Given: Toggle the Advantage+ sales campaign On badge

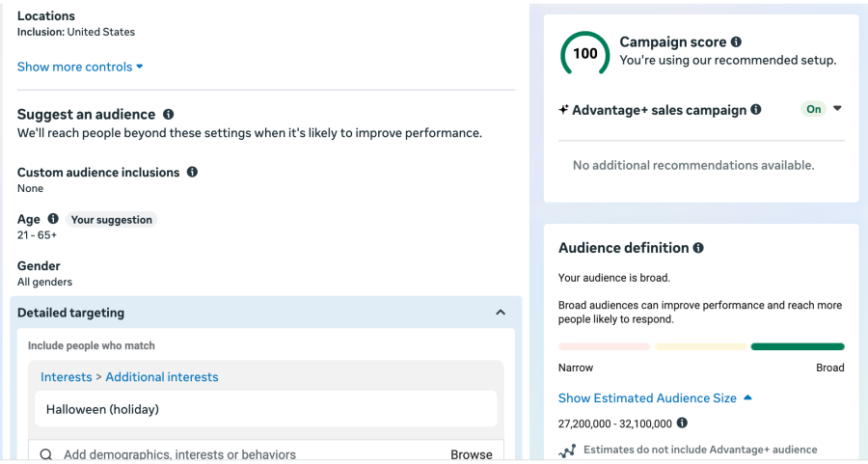Looking at the screenshot, I should [814, 109].
